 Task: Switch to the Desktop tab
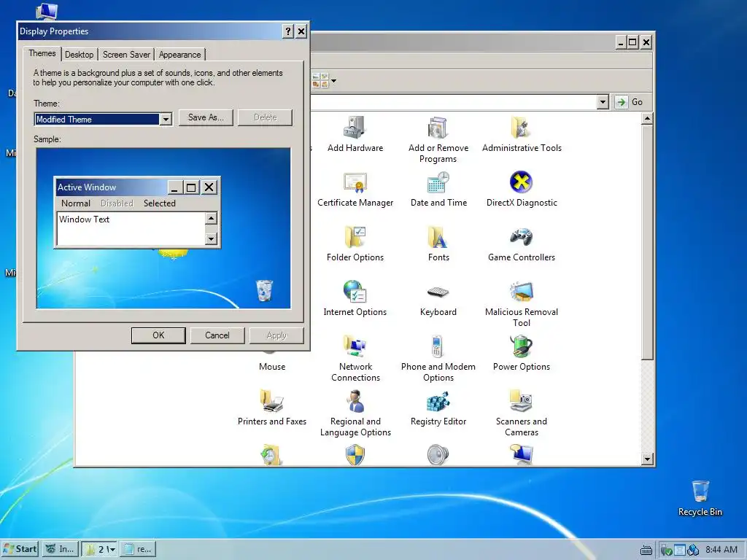(x=79, y=54)
